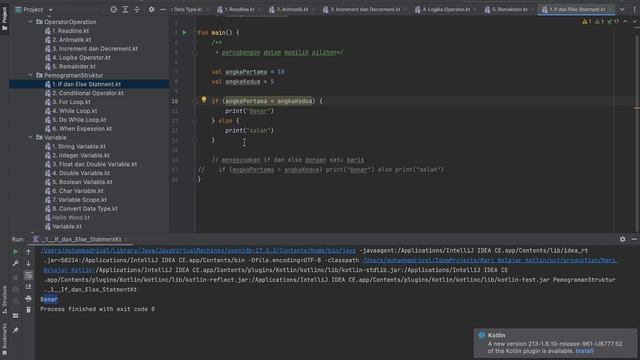Open the Project side tool window button
The image size is (640, 360).
point(4,18)
